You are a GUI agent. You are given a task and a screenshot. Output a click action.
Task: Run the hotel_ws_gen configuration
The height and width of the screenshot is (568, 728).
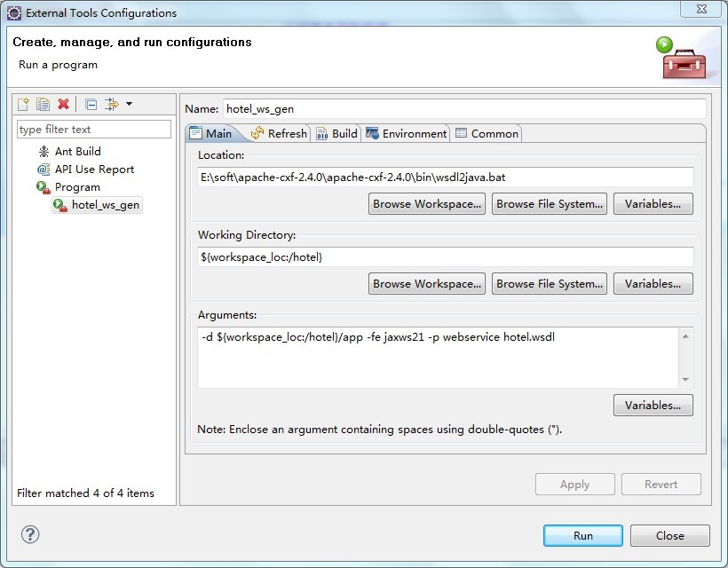pos(583,535)
